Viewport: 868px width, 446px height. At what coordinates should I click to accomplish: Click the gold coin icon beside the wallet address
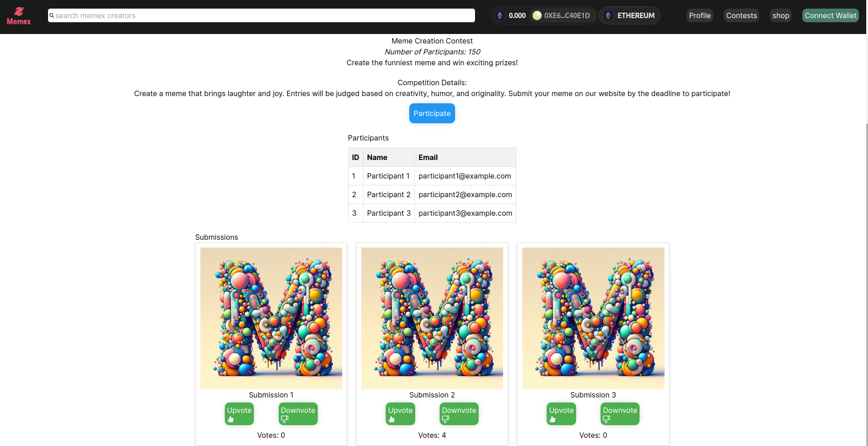click(x=537, y=15)
